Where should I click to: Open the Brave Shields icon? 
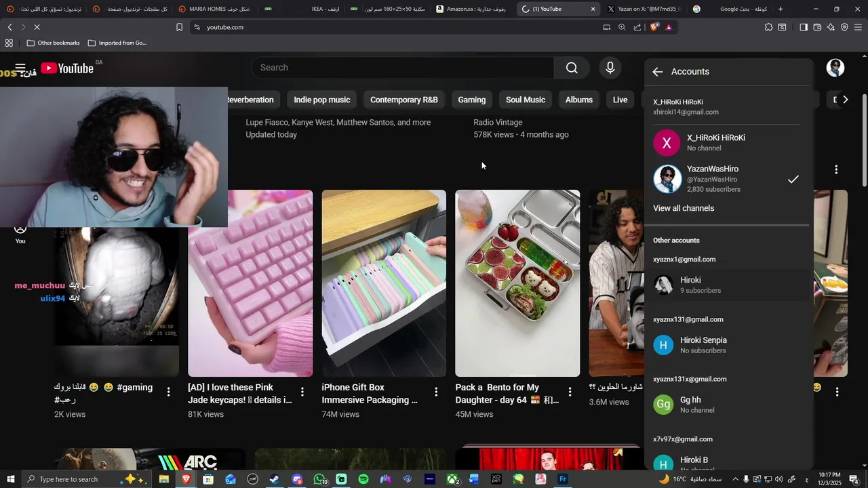654,27
